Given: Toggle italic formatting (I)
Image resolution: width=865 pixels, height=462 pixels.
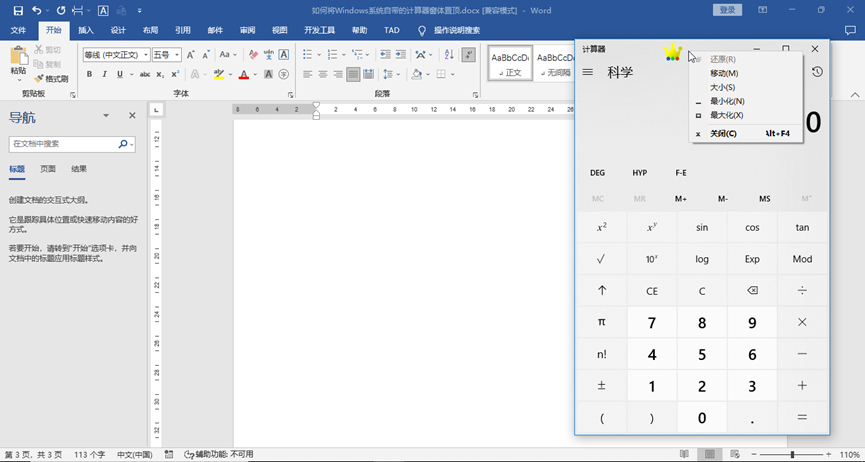Looking at the screenshot, I should (x=104, y=74).
